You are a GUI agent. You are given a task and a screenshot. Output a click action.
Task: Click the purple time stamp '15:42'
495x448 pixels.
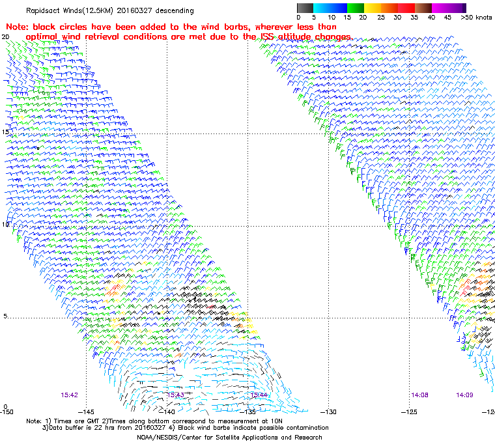(x=69, y=395)
